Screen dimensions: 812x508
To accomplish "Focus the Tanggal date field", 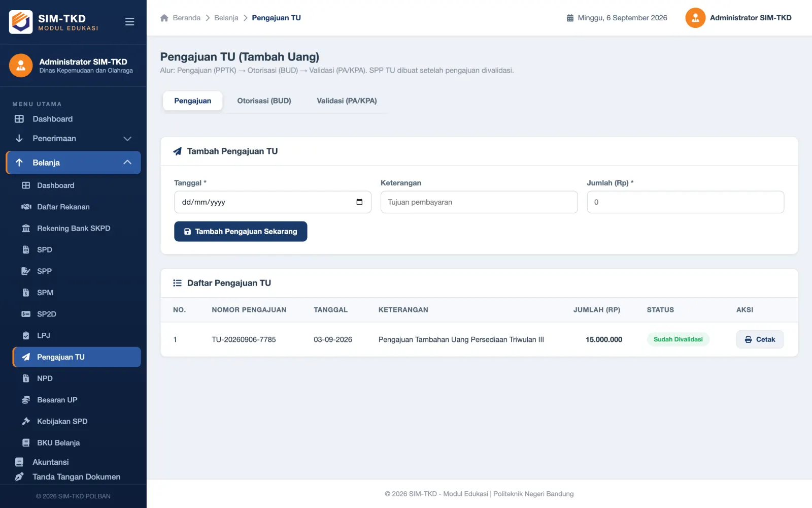I will pos(273,202).
